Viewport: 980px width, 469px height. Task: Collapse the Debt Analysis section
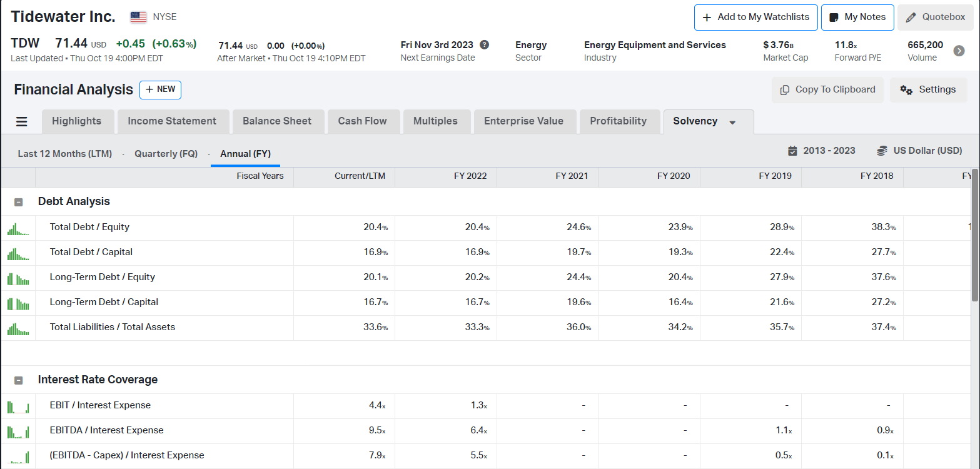[19, 202]
